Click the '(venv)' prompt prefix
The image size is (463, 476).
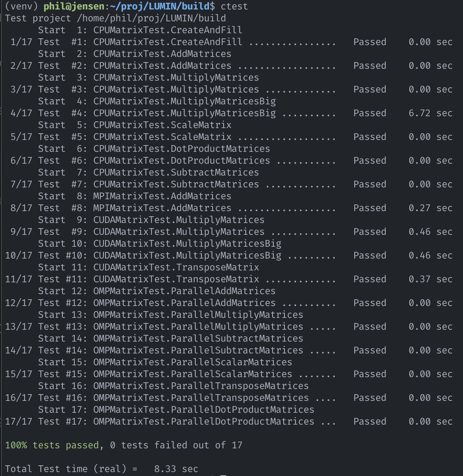[21, 6]
